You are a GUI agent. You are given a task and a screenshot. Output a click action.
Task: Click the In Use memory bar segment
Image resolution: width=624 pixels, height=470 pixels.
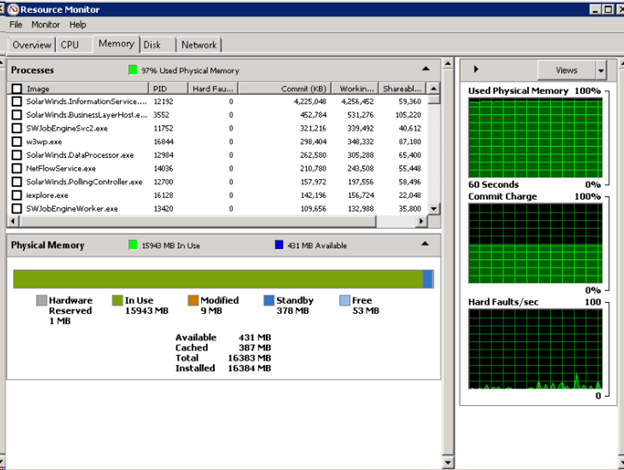(x=218, y=279)
